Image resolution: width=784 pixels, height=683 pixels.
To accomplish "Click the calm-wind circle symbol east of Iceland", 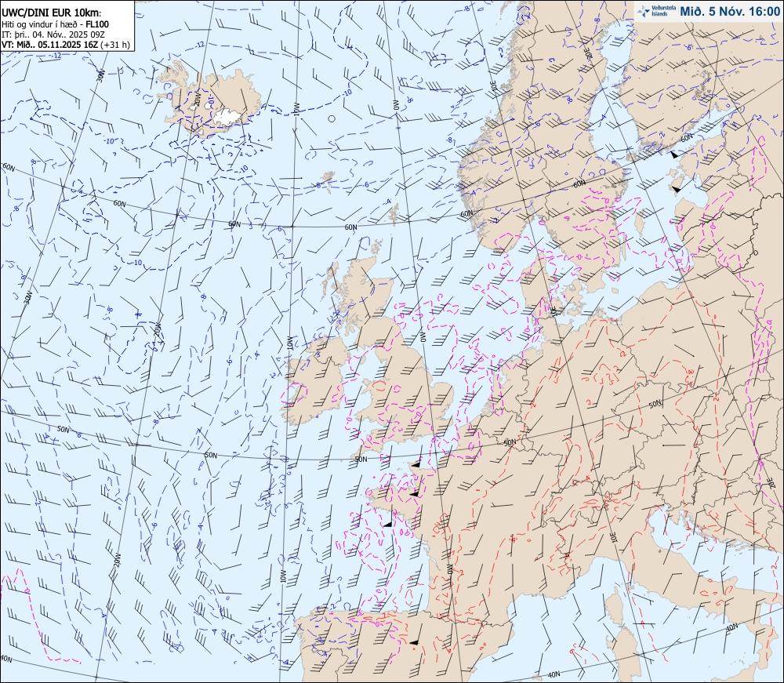I will pyautogui.click(x=332, y=119).
